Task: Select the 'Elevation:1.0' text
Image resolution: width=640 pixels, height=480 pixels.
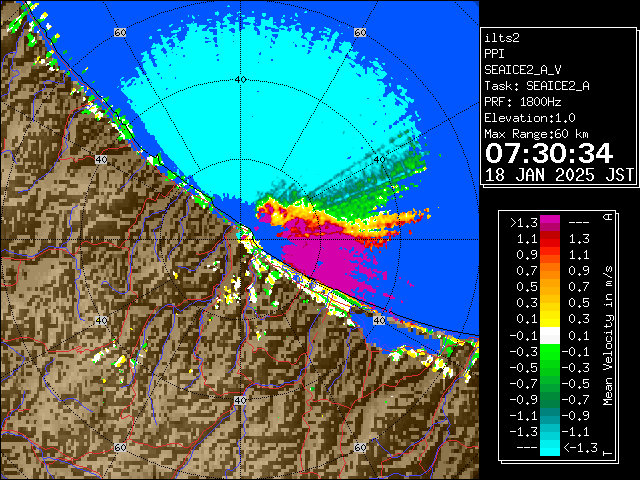Action: pyautogui.click(x=530, y=118)
